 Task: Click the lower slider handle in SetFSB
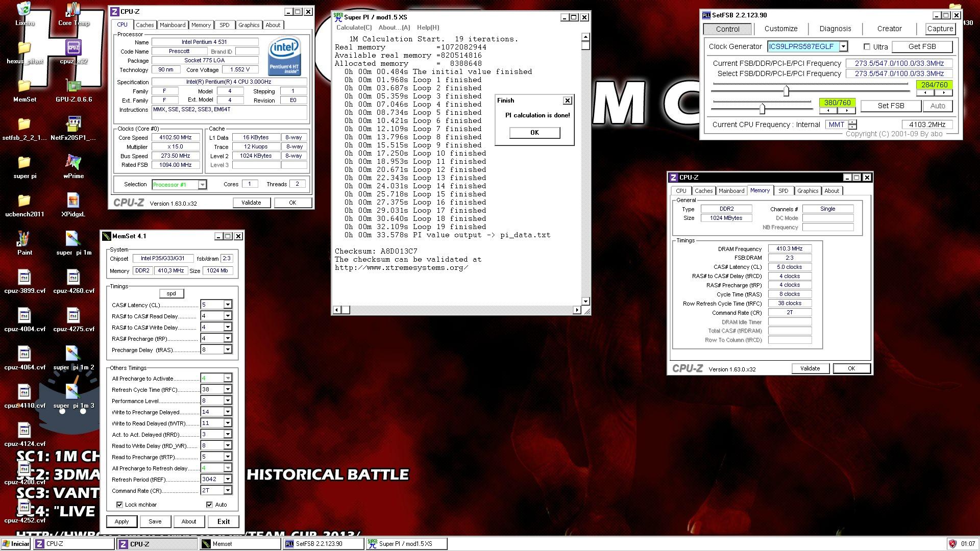(762, 109)
